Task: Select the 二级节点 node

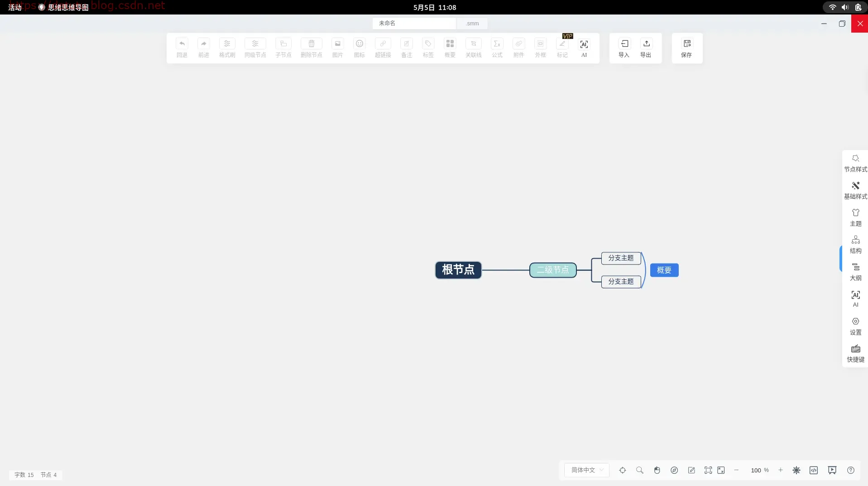Action: (x=553, y=270)
